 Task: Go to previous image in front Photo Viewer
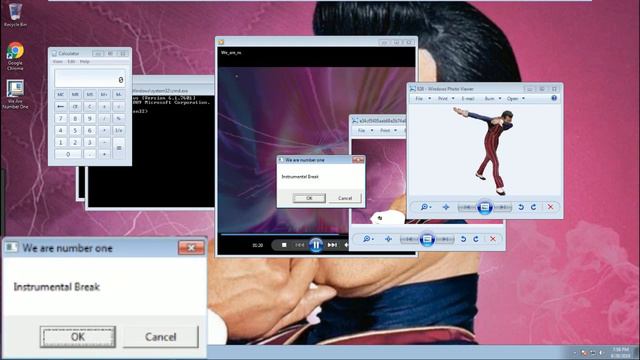click(467, 207)
